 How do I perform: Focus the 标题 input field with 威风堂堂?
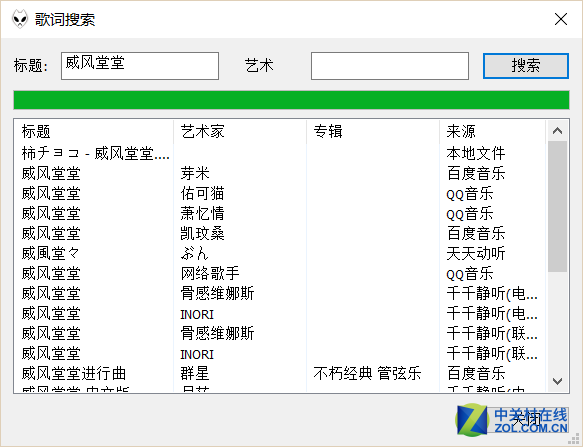[x=140, y=66]
